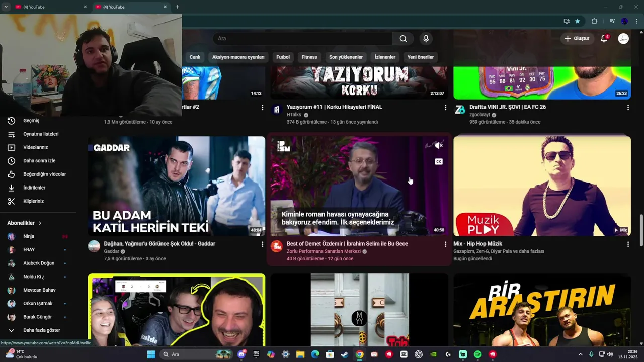The width and height of the screenshot is (644, 362).
Task: Open a new Chrome tab
Action: coord(177,7)
